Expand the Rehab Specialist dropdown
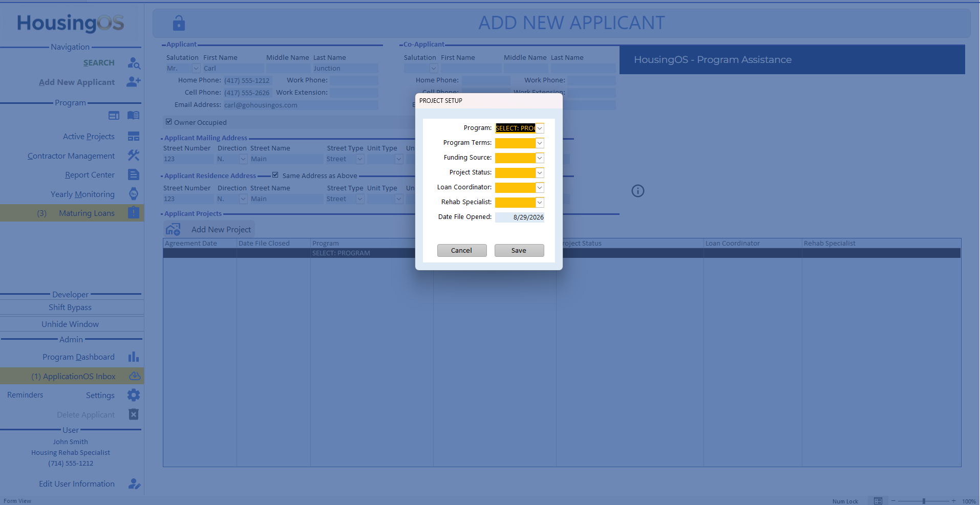Screen dimensions: 980x505 540,203
